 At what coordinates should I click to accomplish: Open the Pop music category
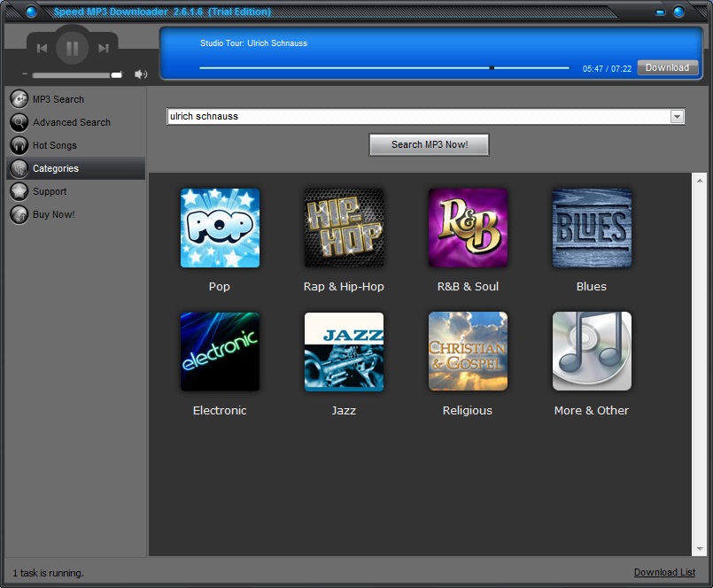[x=219, y=228]
